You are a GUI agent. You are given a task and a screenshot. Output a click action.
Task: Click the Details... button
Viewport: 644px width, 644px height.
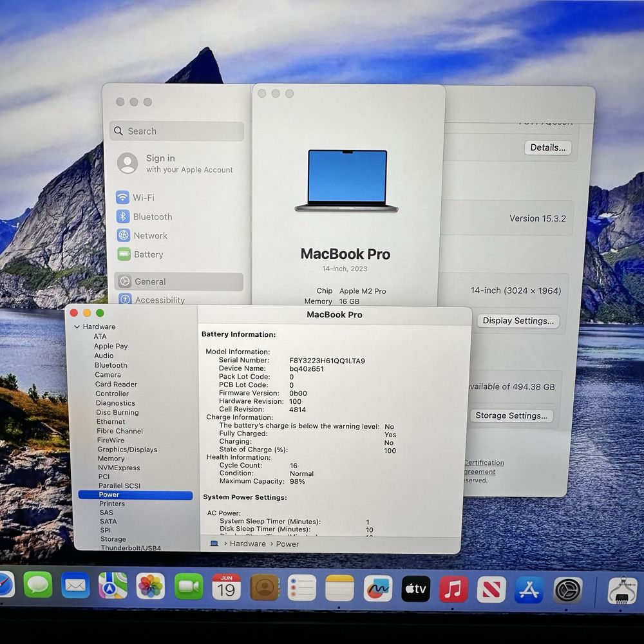pyautogui.click(x=547, y=147)
